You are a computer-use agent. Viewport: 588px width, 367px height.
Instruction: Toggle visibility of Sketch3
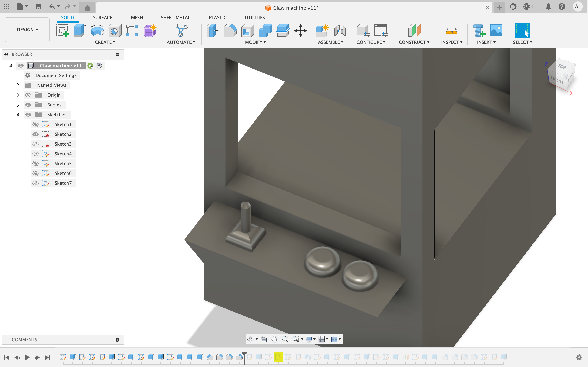[x=36, y=144]
